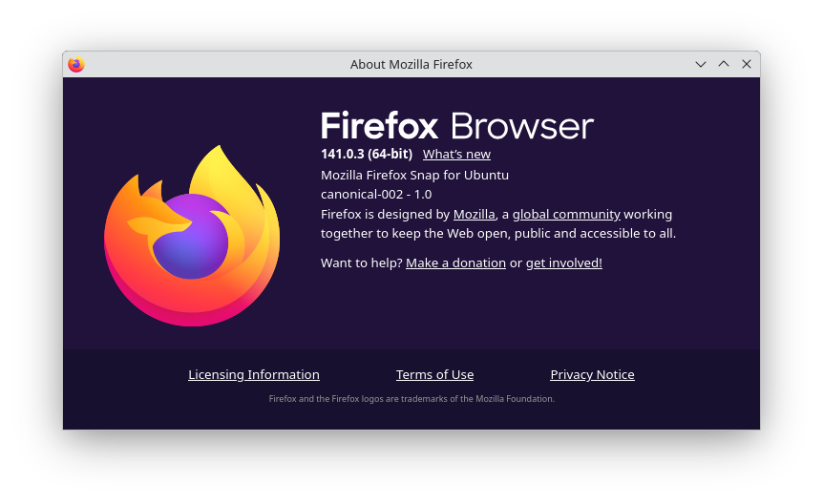This screenshot has width=823, height=504.
Task: Open the Privacy Notice
Action: [592, 374]
